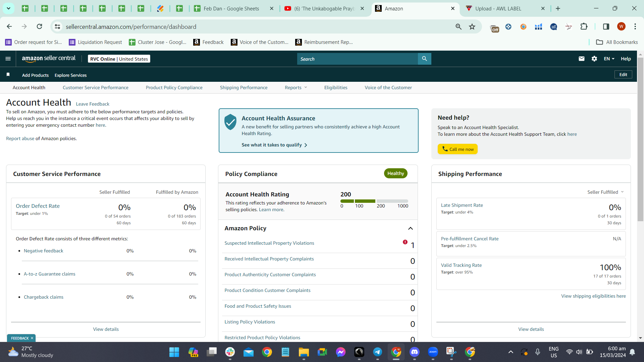Open the messages envelope icon

pyautogui.click(x=582, y=59)
